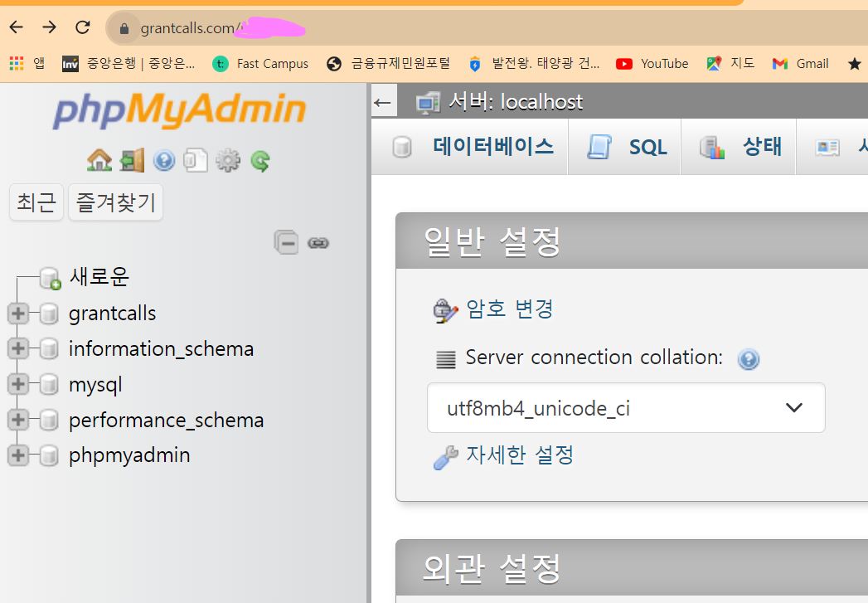Open the Fast Campus bookmark
Image resolution: width=868 pixels, height=603 pixels.
(x=260, y=64)
